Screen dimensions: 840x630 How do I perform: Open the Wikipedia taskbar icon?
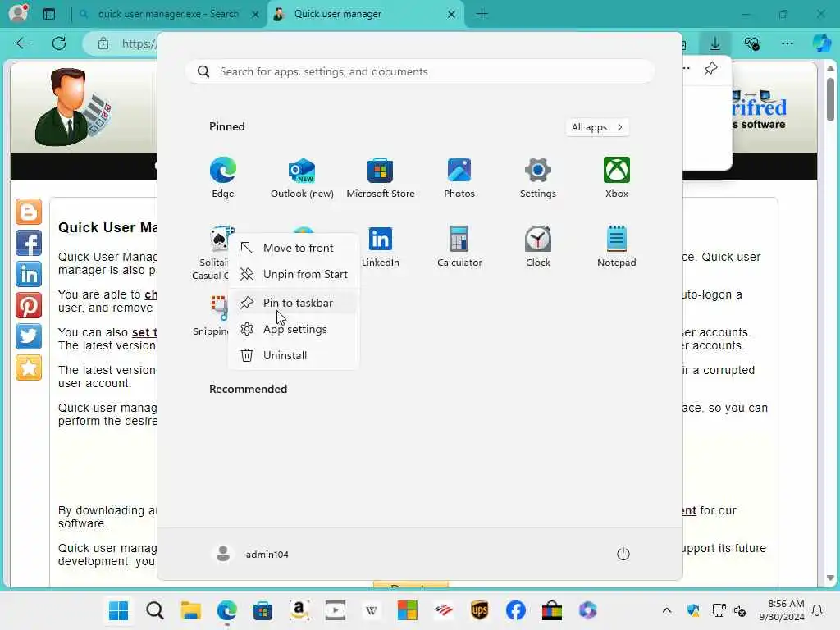point(372,610)
